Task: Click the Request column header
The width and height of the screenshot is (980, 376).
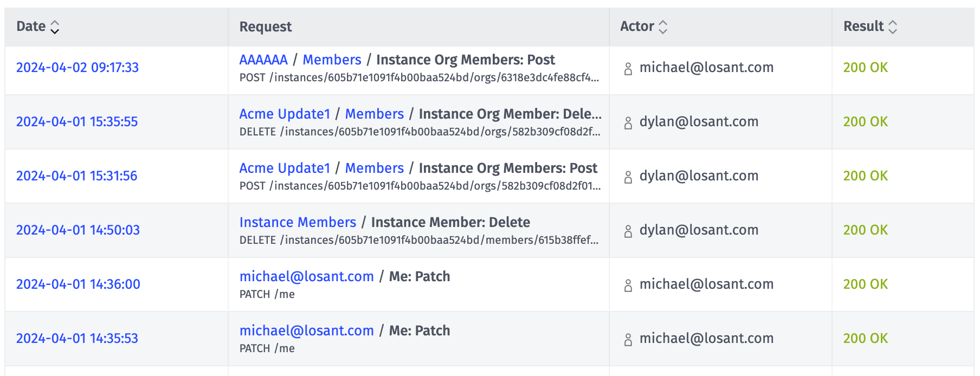Action: tap(266, 27)
